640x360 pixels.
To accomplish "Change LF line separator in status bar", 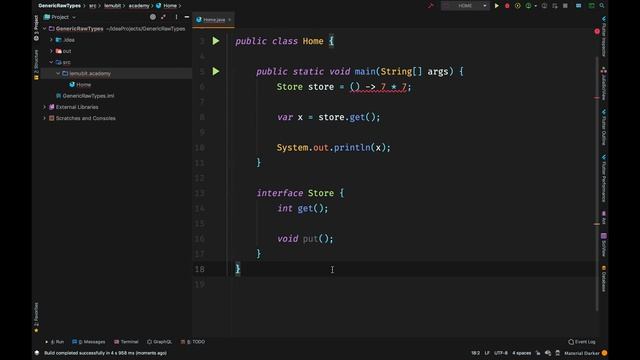I will pyautogui.click(x=487, y=353).
